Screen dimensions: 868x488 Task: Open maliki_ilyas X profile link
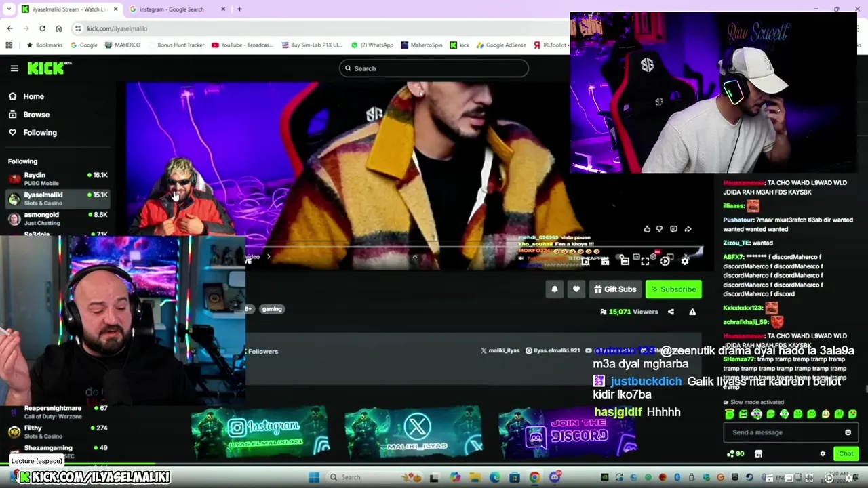[500, 350]
